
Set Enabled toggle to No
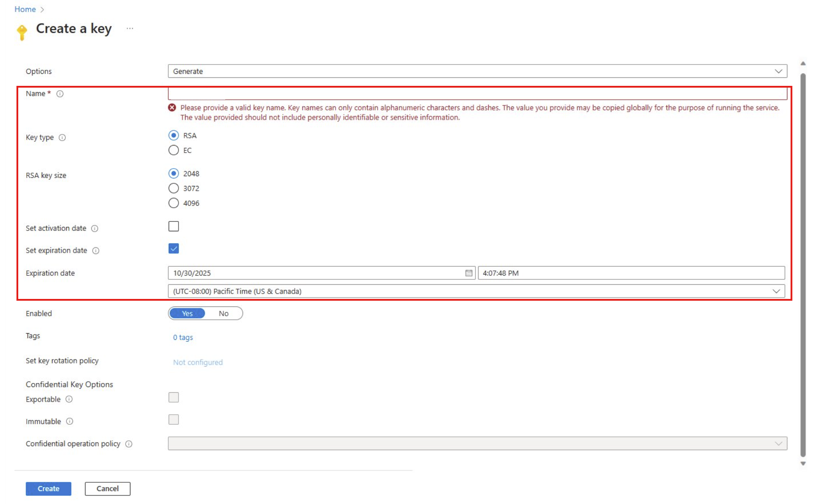pos(223,313)
